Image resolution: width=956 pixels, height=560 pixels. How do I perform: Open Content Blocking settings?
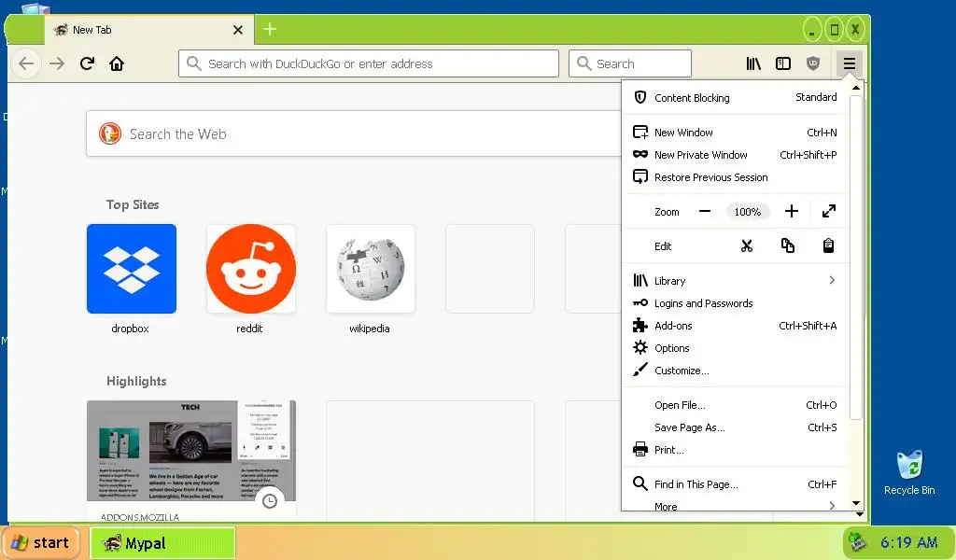tap(736, 97)
